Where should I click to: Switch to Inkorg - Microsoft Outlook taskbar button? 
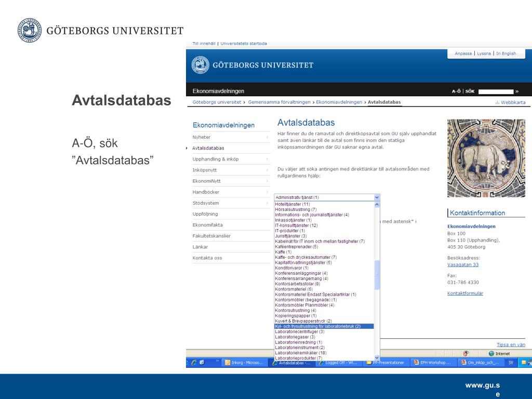pos(244,363)
